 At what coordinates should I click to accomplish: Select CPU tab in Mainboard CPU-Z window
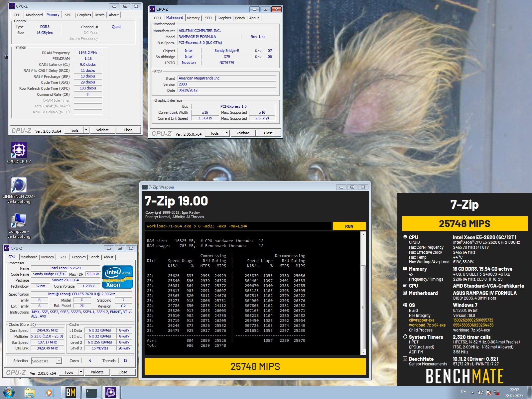157,18
